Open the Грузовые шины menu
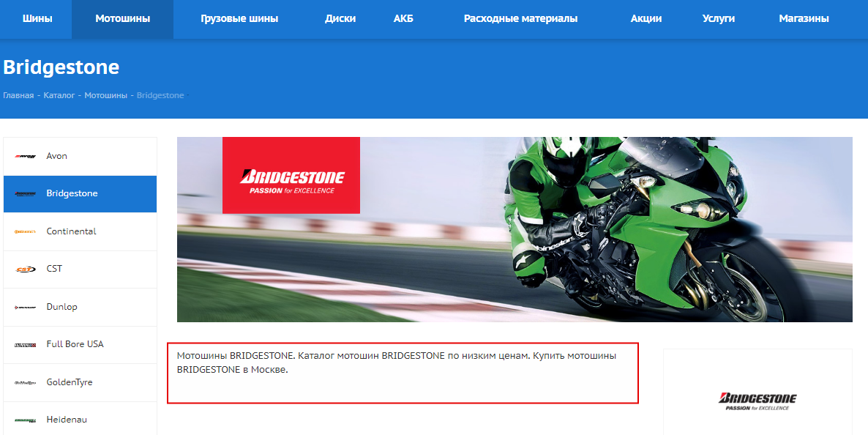This screenshot has width=868, height=435. 239,18
